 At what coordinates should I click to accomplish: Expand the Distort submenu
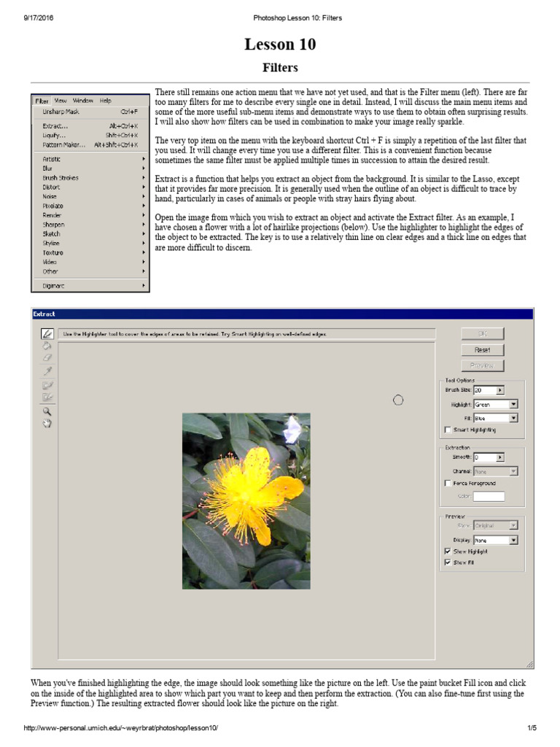pos(90,187)
